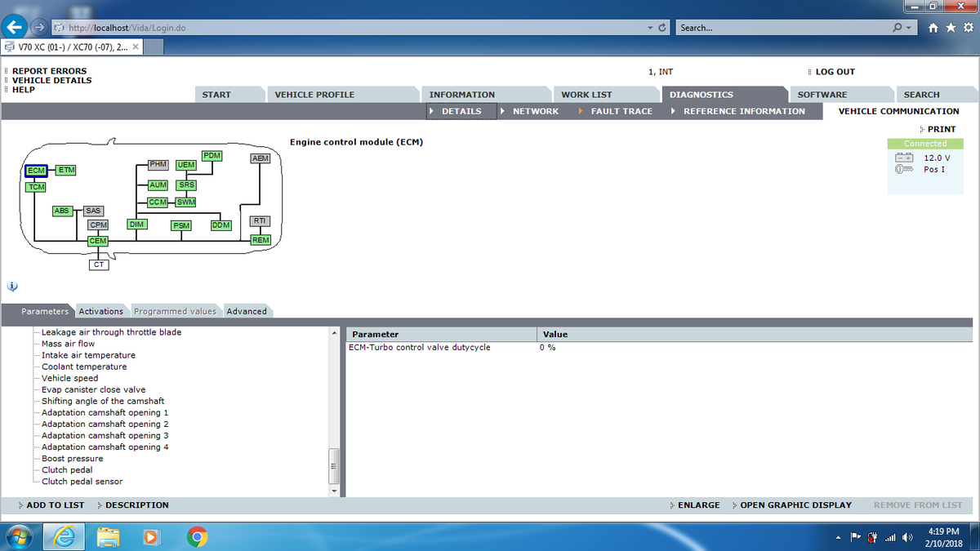The image size is (980, 551).
Task: Select the DIM module box
Action: tap(136, 224)
